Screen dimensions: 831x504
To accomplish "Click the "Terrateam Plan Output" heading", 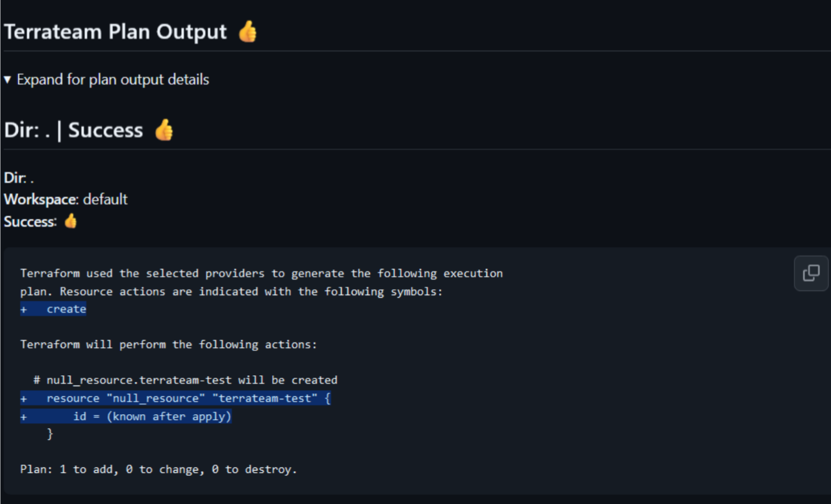I will tap(116, 32).
